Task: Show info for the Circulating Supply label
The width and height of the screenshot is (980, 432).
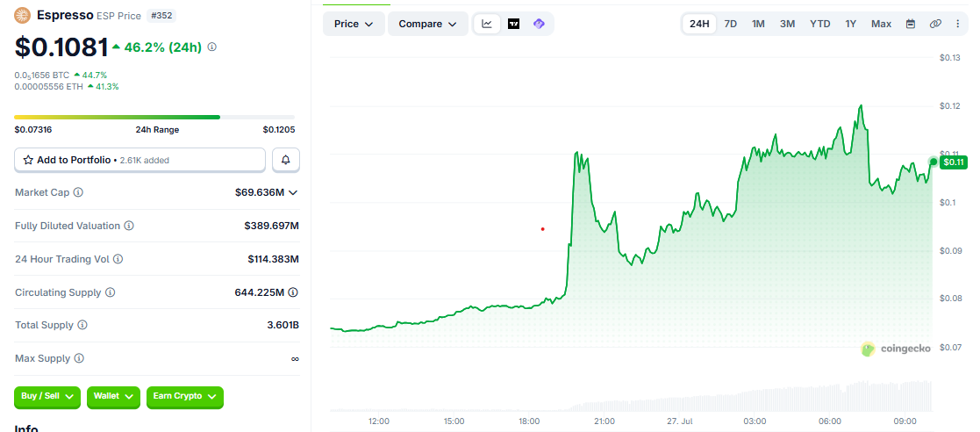Action: coord(110,292)
